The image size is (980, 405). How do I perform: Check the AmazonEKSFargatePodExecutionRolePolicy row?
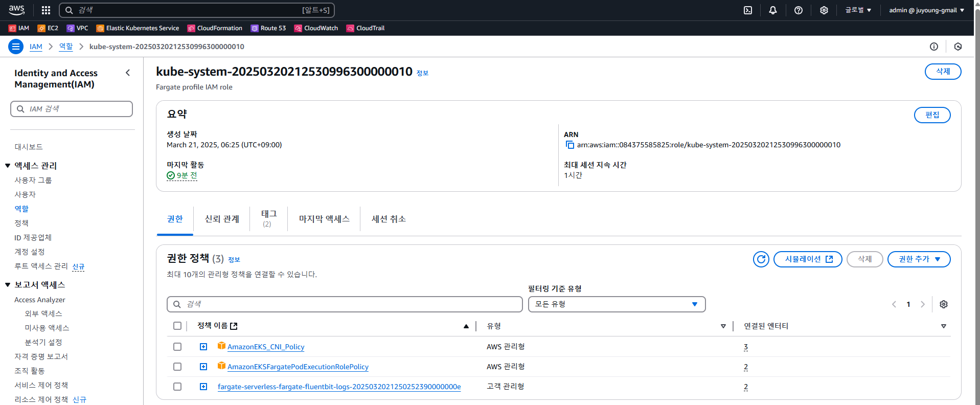(x=177, y=367)
